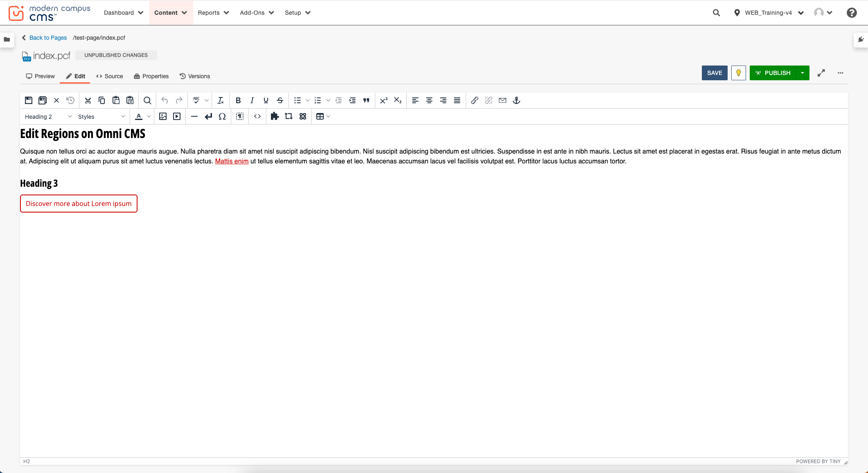Screen dimensions: 868x473
Task: Click the Mailto envelope icon
Action: [503, 100]
